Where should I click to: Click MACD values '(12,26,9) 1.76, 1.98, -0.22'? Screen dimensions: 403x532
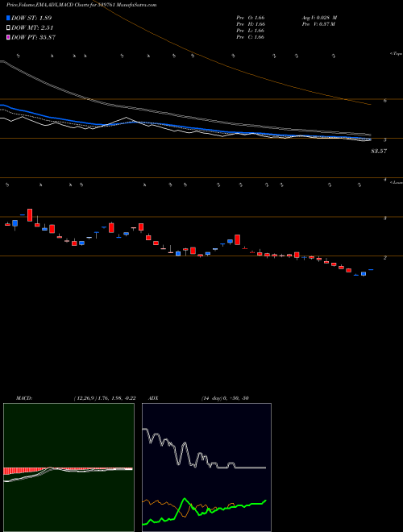[105, 398]
